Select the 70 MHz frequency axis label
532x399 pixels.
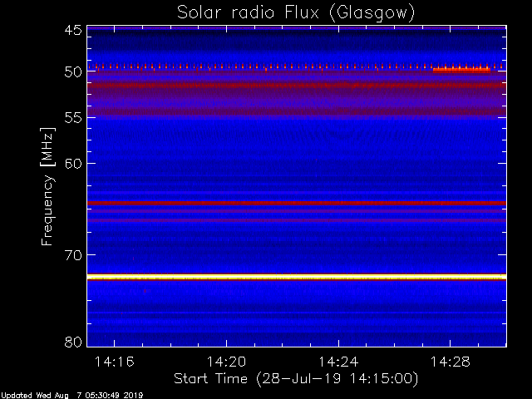(73, 255)
